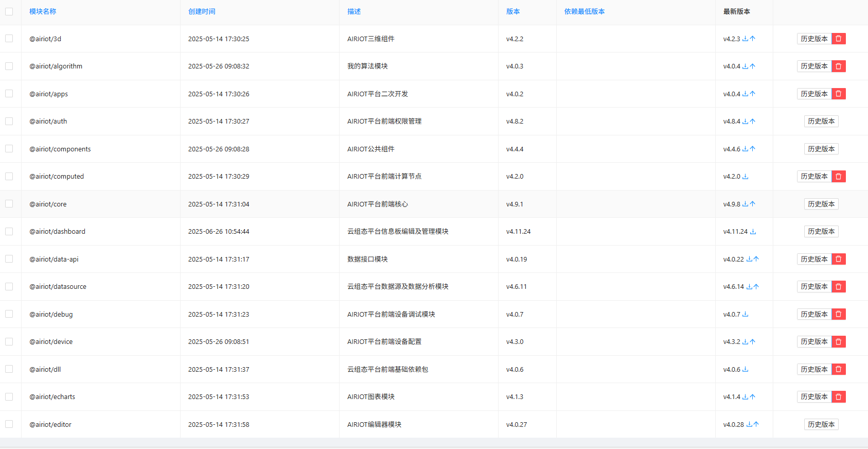The width and height of the screenshot is (868, 449).
Task: Tick checkbox for @airiot/debug
Action: click(9, 314)
